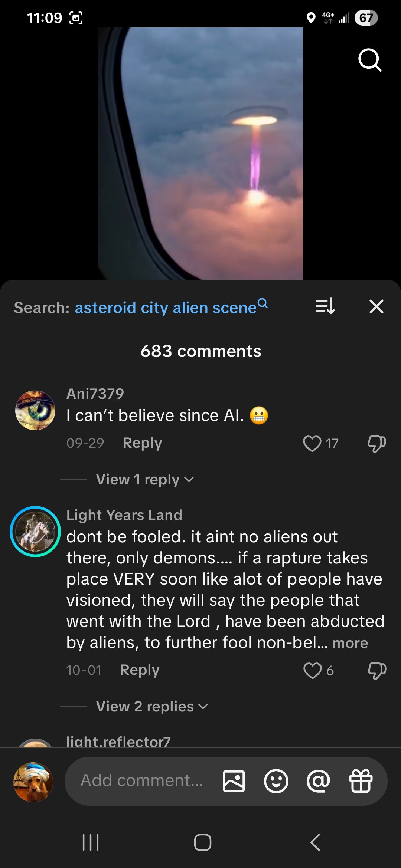Focus the Add comment input field
This screenshot has height=868, width=401.
pyautogui.click(x=142, y=780)
